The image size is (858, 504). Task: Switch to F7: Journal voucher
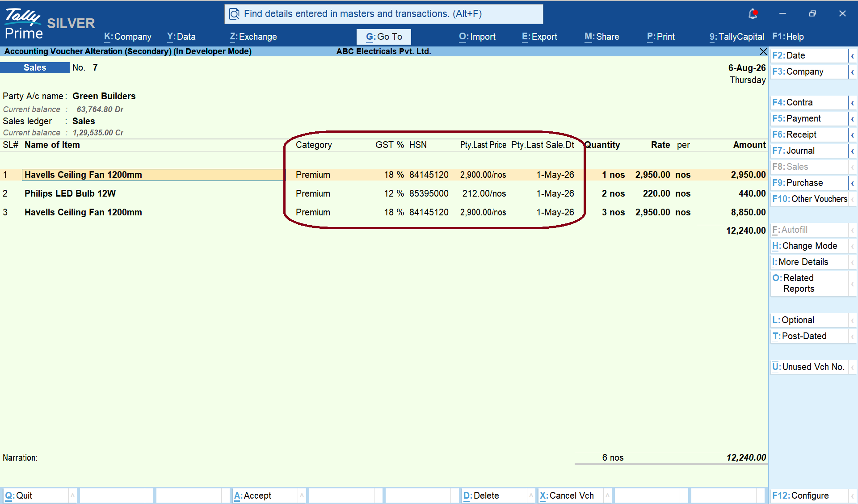809,151
